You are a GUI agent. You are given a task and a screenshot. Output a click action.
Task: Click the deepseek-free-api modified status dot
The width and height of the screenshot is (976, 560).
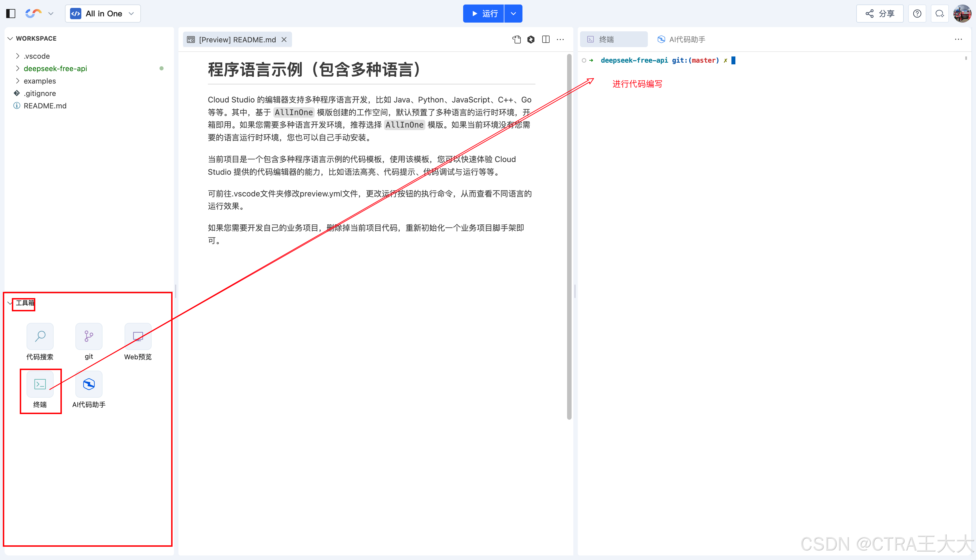click(162, 69)
